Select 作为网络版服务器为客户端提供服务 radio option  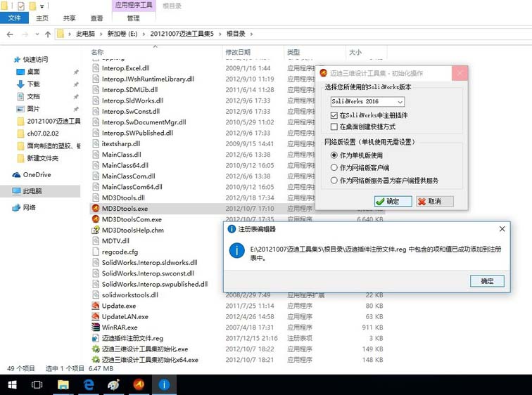pyautogui.click(x=334, y=180)
